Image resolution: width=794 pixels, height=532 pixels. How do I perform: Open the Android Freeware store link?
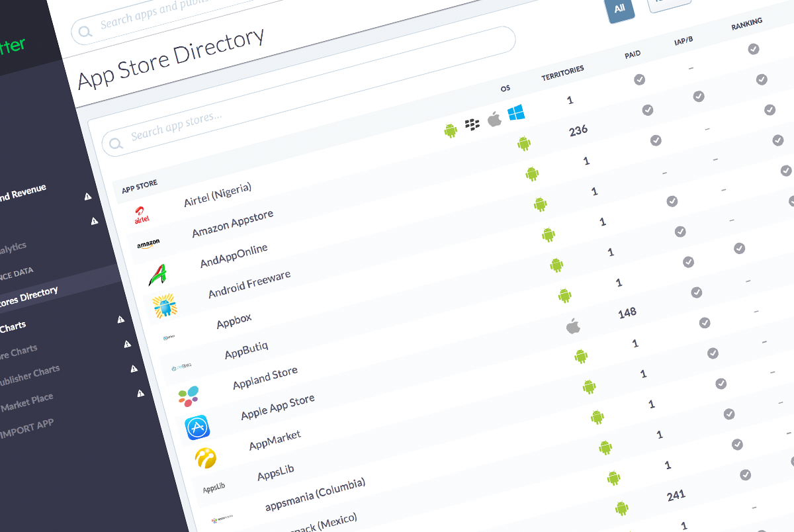tap(249, 285)
